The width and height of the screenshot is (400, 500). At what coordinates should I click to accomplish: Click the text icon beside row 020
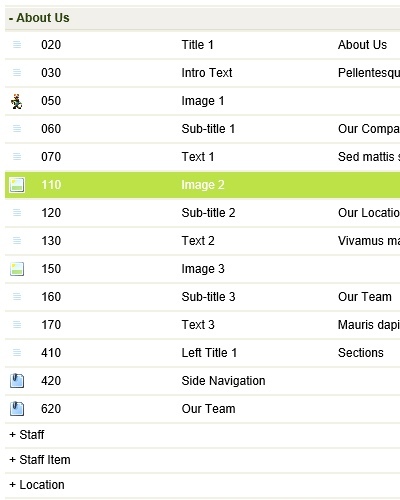pyautogui.click(x=17, y=45)
